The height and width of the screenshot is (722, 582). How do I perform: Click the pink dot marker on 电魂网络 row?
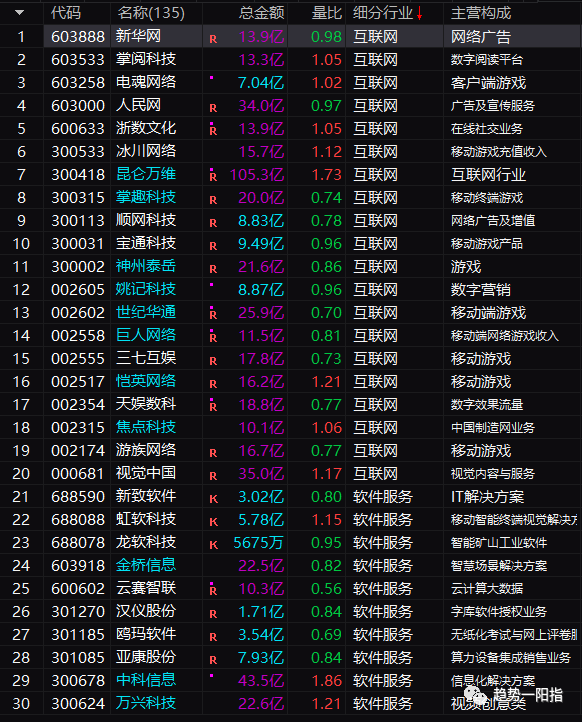pyautogui.click(x=211, y=78)
